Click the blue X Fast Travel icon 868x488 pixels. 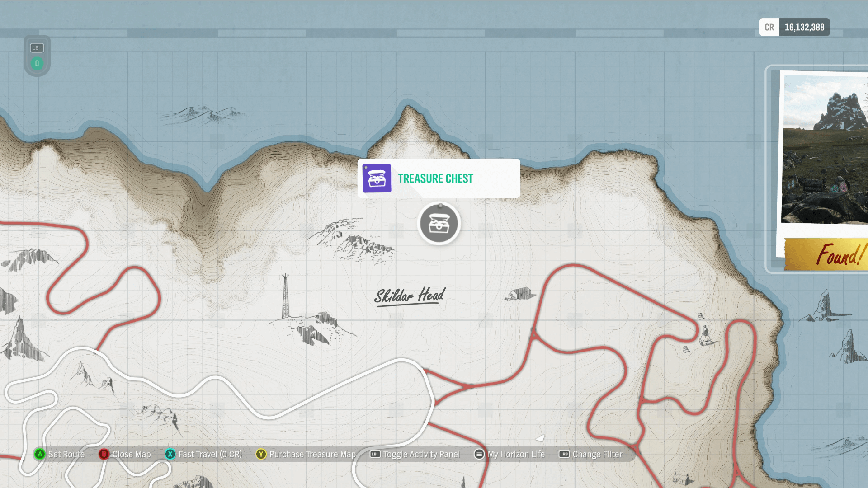pos(170,454)
